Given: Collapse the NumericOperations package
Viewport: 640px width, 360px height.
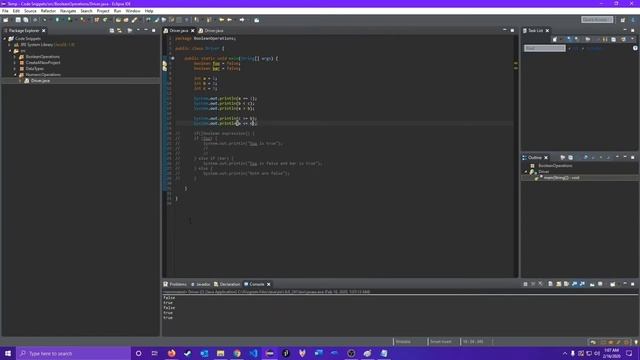Looking at the screenshot, I should click(x=16, y=75).
